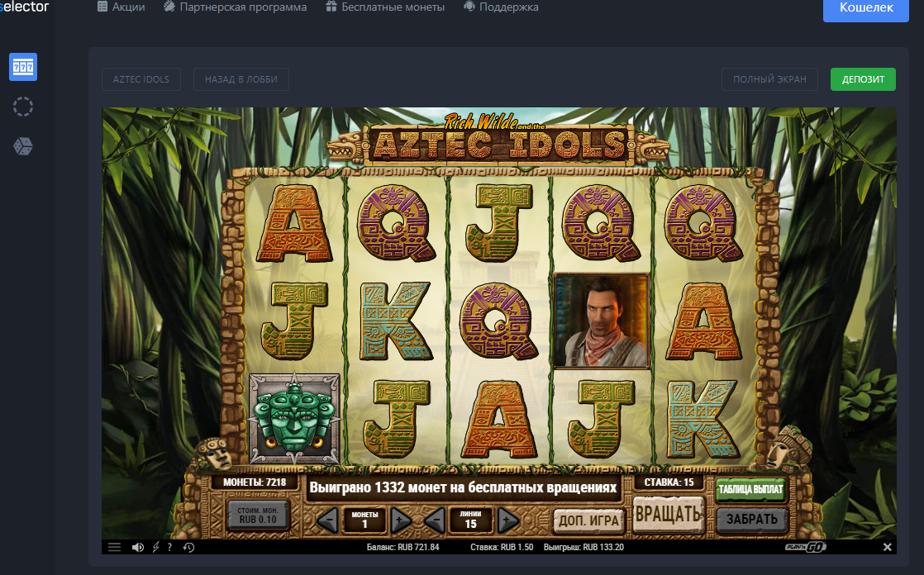Click the green ДЕПОЗИТ button
The width and height of the screenshot is (924, 575).
(x=863, y=79)
